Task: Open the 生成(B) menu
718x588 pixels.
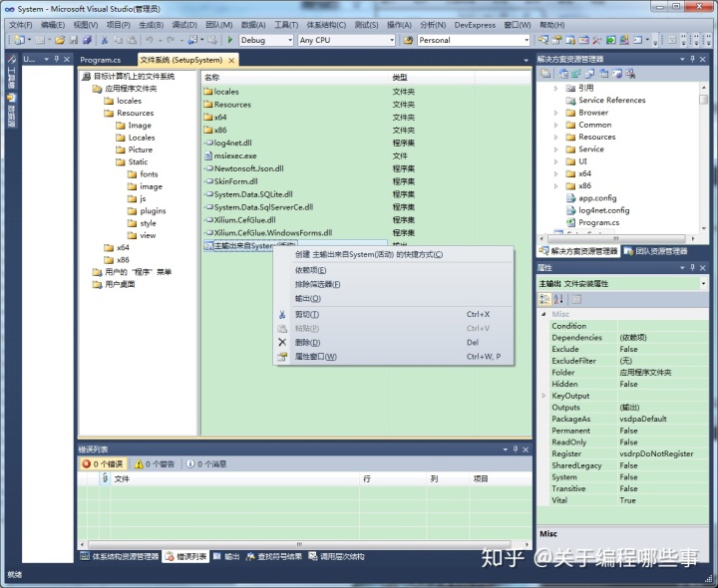Action: 152,25
